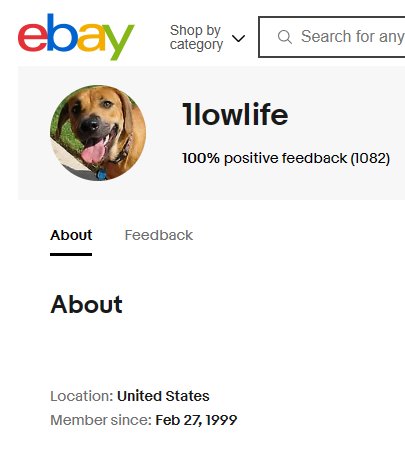
Task: Click the magnifying glass search icon
Action: point(285,37)
